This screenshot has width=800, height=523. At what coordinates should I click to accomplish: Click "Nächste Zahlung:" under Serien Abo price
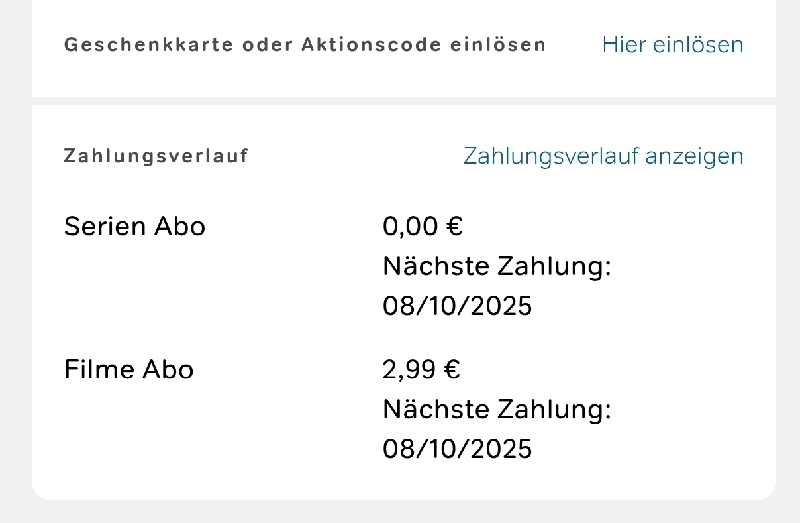pyautogui.click(x=496, y=267)
